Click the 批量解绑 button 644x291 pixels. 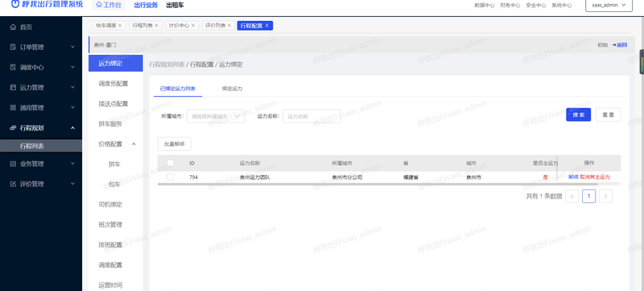pos(175,144)
